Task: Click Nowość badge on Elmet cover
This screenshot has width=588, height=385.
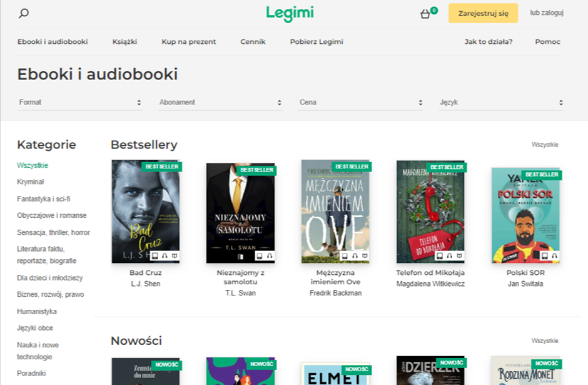Action: [x=357, y=369]
